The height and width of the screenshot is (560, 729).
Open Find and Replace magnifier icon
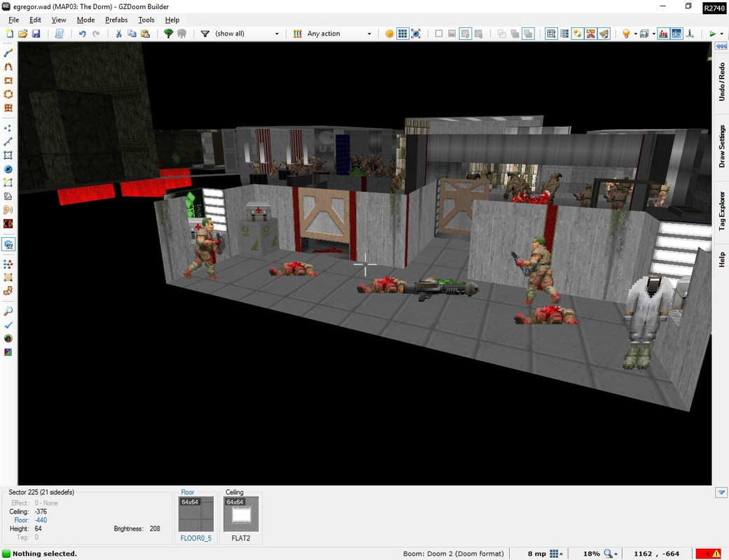coord(8,311)
